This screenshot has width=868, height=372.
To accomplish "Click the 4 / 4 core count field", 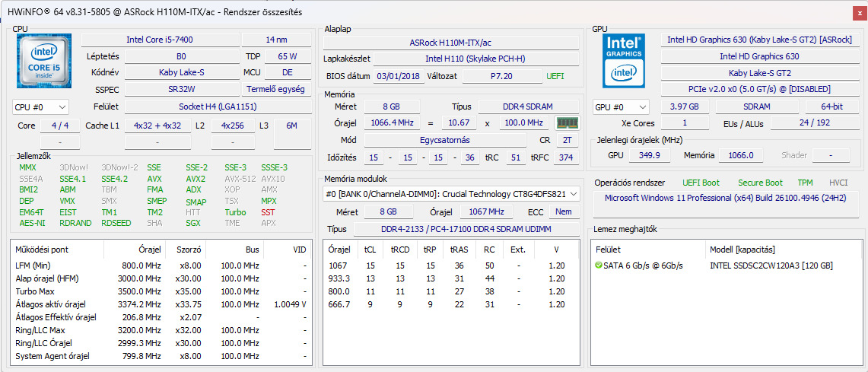I will [x=59, y=126].
